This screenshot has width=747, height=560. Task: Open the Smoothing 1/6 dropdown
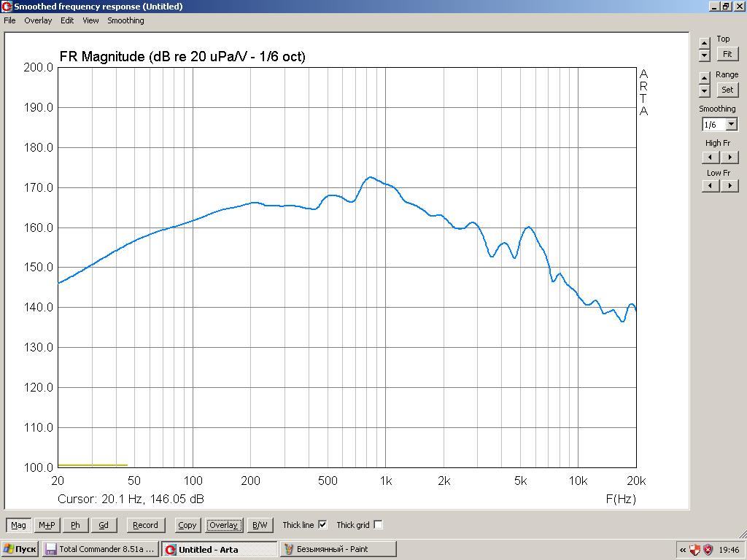tap(731, 125)
